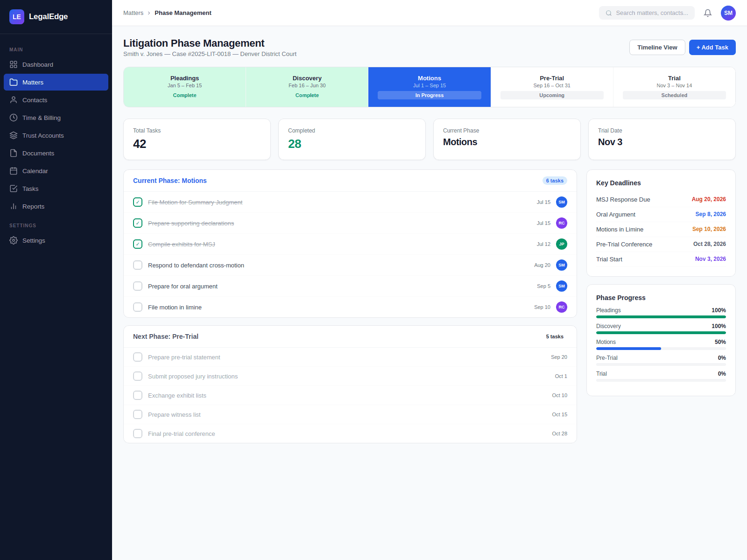Image resolution: width=747 pixels, height=560 pixels.
Task: Click the Documents file icon
Action: 14,153
